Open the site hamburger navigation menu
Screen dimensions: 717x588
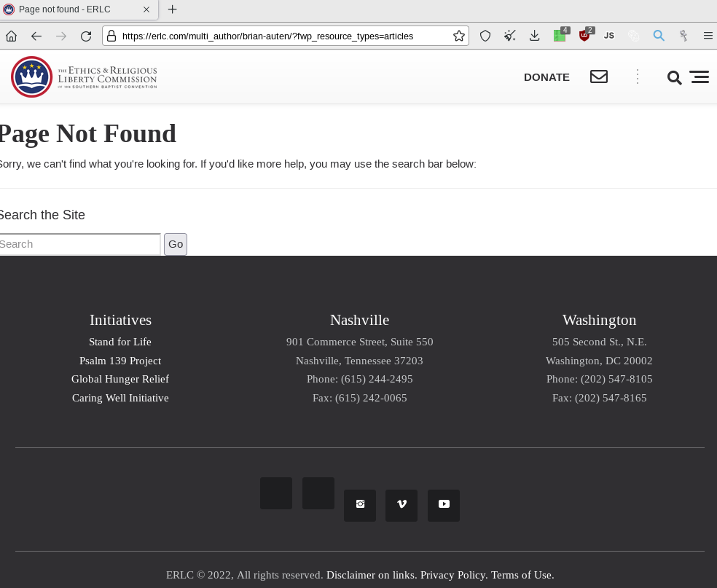[x=700, y=77]
